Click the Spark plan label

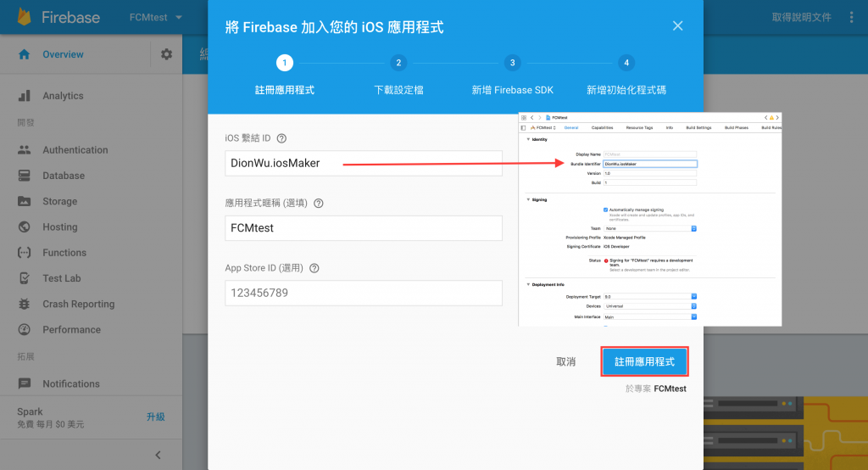click(30, 411)
